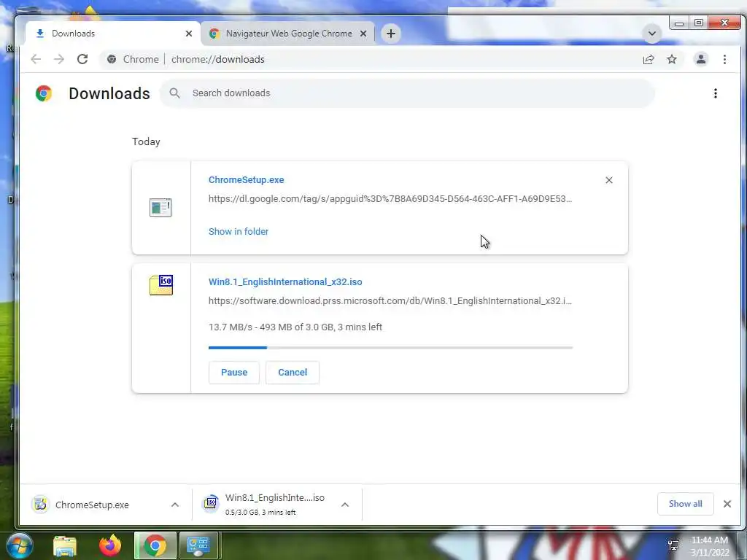Expand the ChromeSetup.exe shelf item options arrow
Viewport: 747px width, 560px height.
pyautogui.click(x=175, y=505)
